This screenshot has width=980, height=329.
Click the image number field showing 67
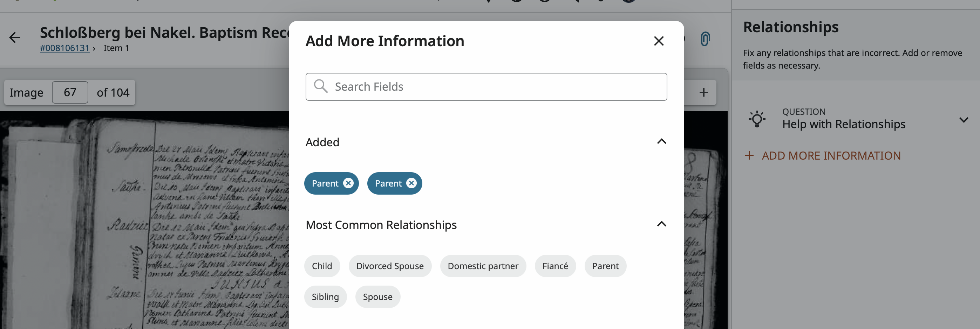coord(70,92)
